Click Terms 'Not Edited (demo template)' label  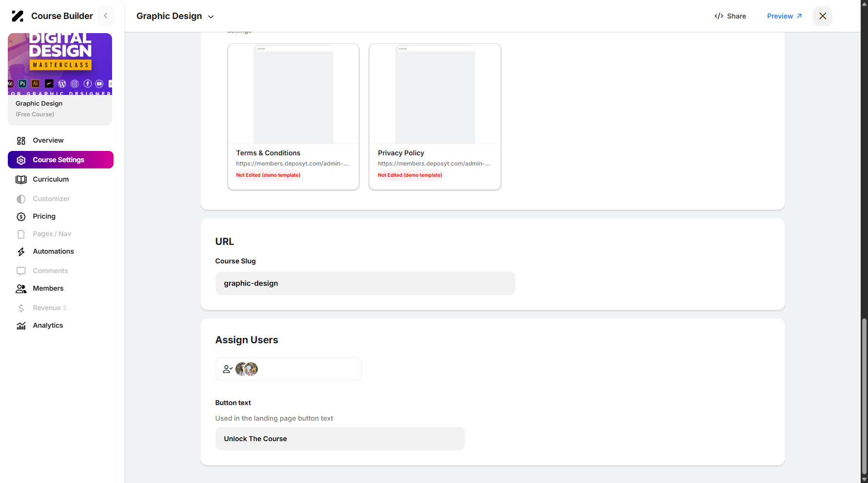[268, 175]
